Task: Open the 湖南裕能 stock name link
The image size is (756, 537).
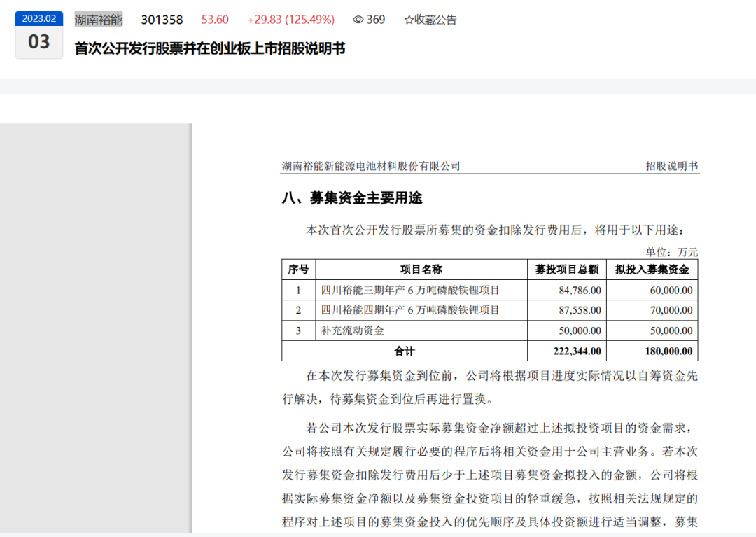Action: click(x=99, y=20)
